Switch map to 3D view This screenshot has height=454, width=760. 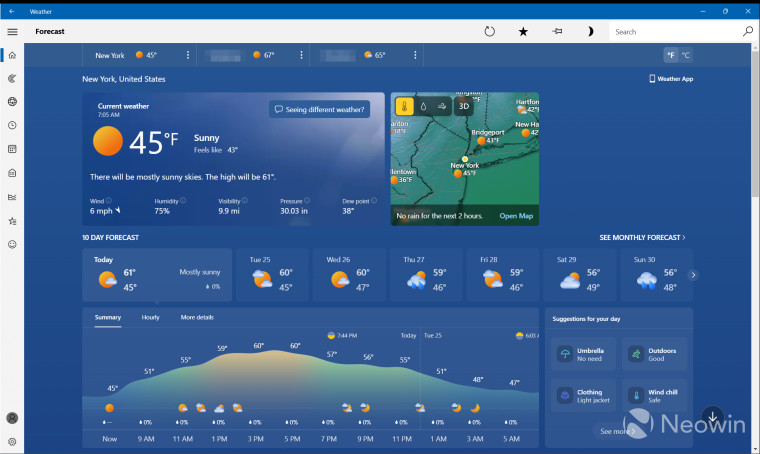[x=464, y=106]
